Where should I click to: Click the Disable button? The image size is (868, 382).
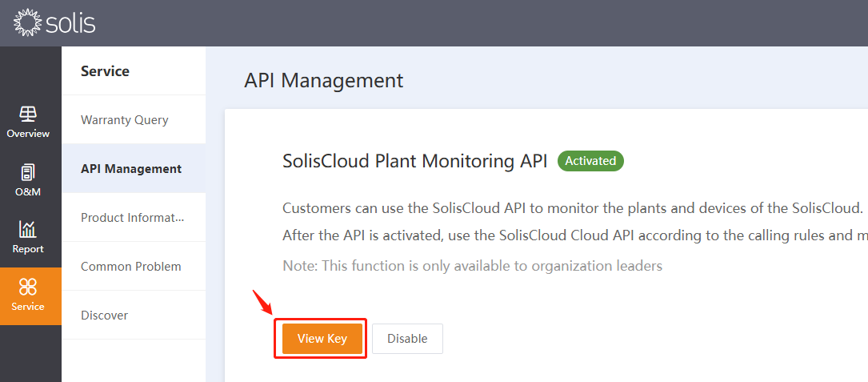pyautogui.click(x=407, y=338)
